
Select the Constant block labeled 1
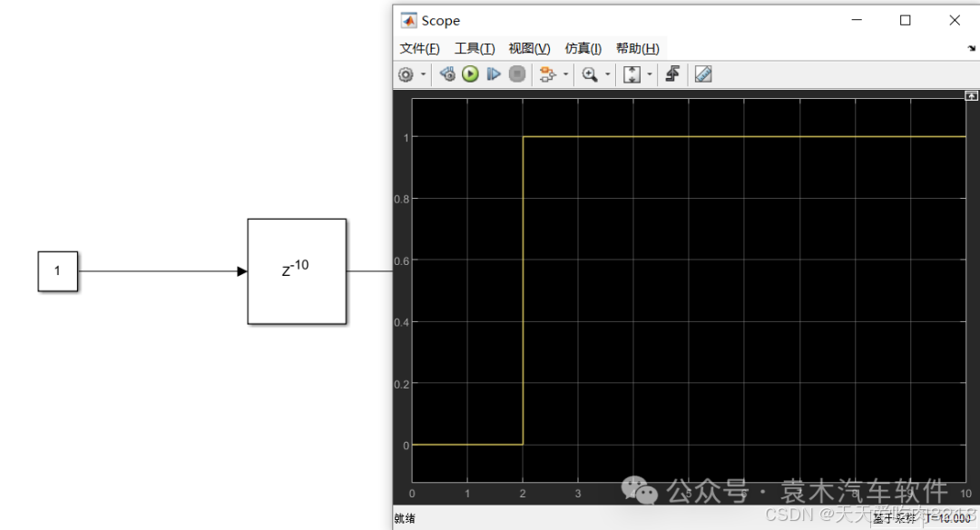57,271
